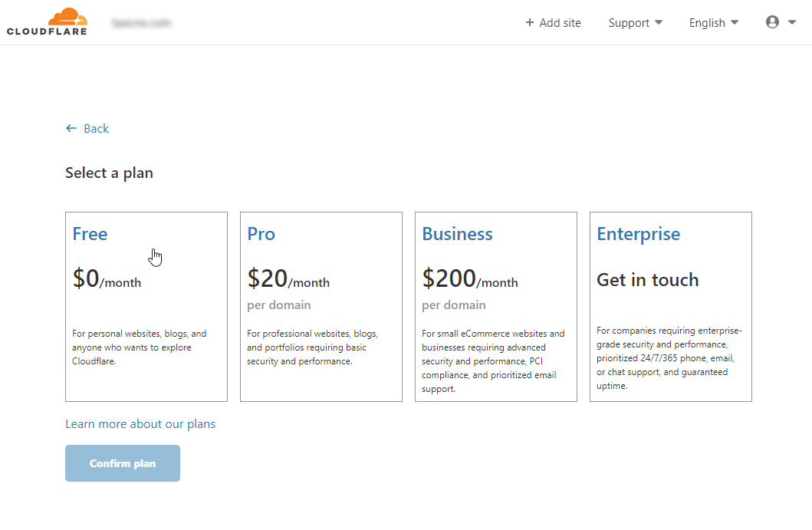Click the Cloudflare cloud logo

click(x=47, y=21)
